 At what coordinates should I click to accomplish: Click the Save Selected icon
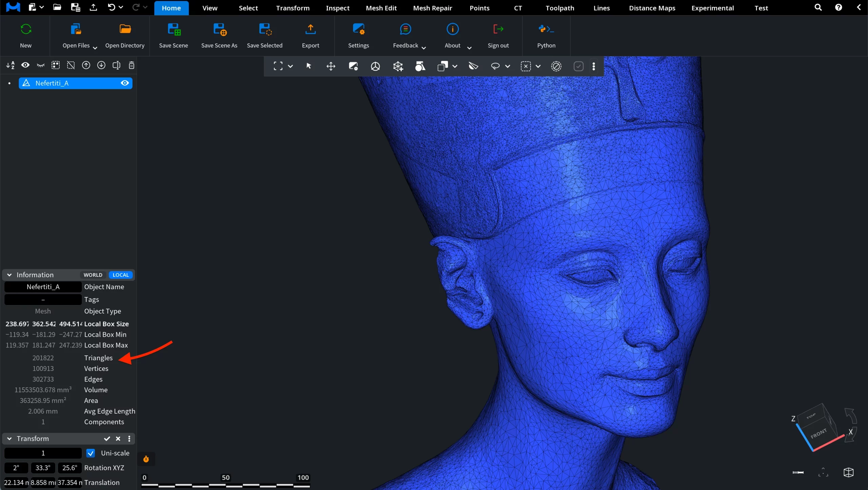coord(265,30)
